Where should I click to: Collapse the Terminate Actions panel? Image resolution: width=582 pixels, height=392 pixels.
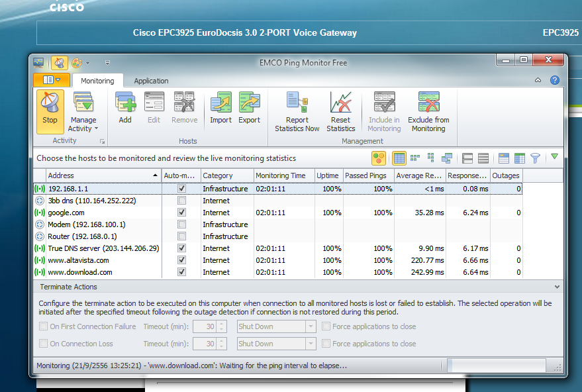557,287
